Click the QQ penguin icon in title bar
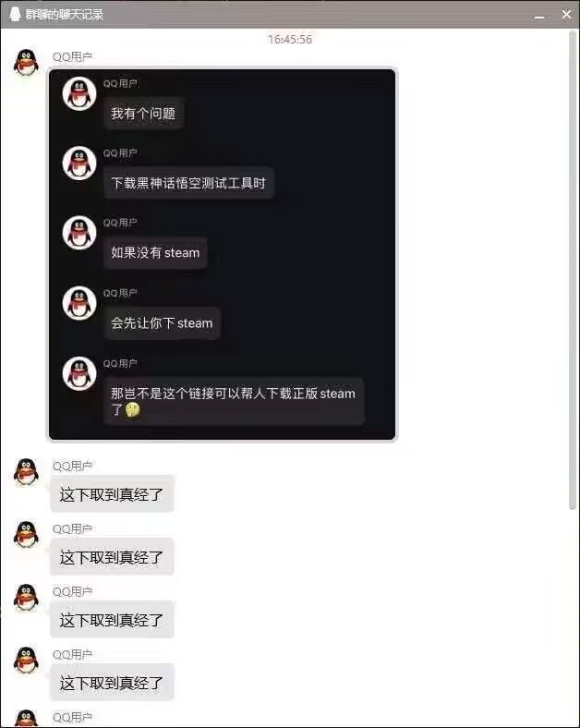 tap(15, 15)
